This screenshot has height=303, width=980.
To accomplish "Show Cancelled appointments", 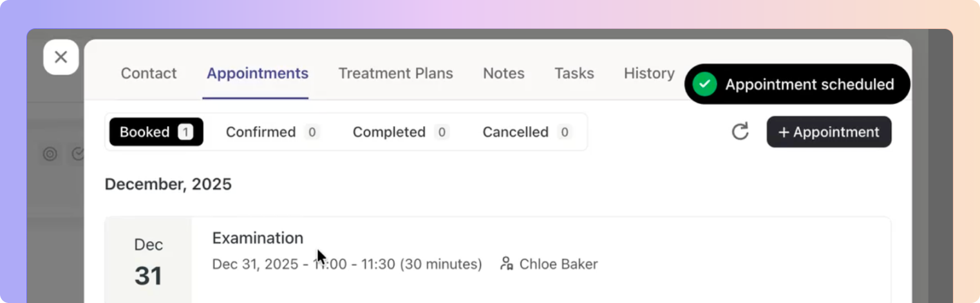I will pos(526,132).
